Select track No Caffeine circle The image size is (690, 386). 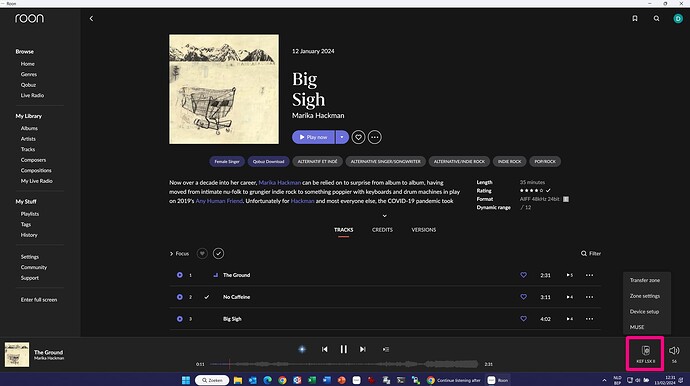pyautogui.click(x=180, y=297)
